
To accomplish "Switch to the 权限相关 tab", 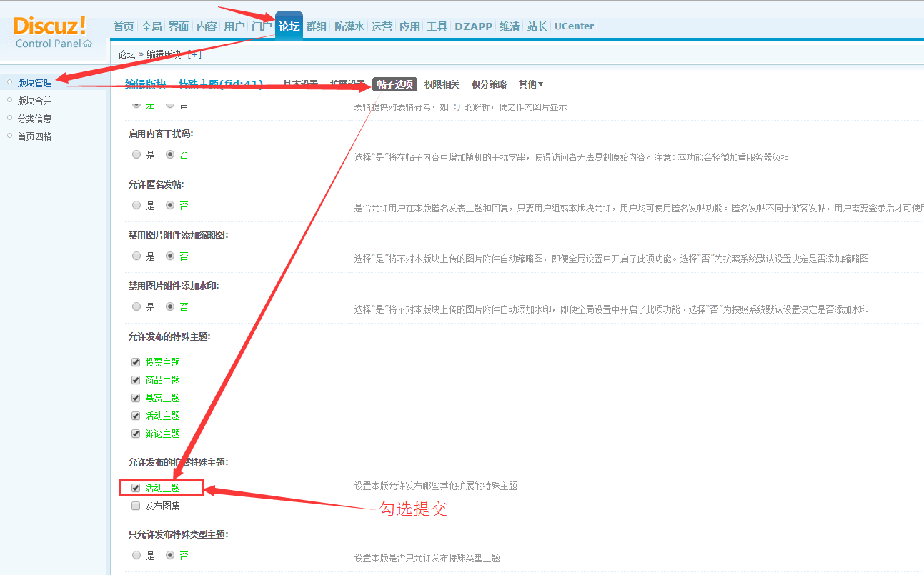I will tap(442, 84).
